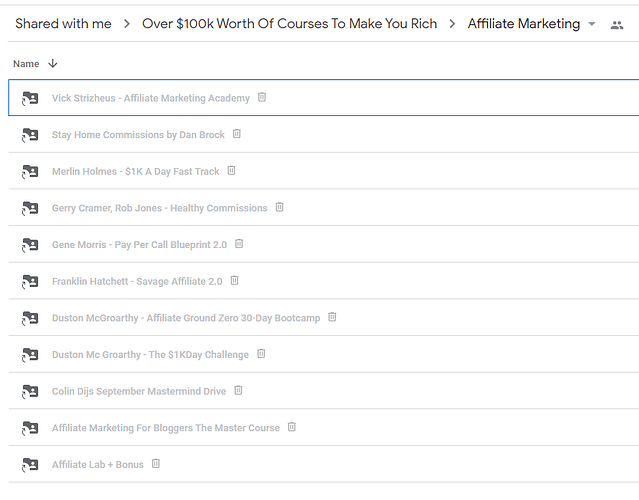The width and height of the screenshot is (639, 500).
Task: Click trash icon beside The $1KDay Challenge
Action: click(x=261, y=353)
